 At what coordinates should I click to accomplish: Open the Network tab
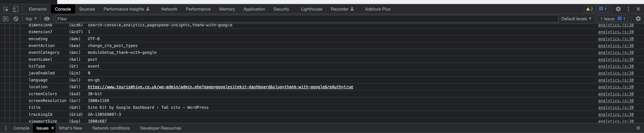(169, 9)
